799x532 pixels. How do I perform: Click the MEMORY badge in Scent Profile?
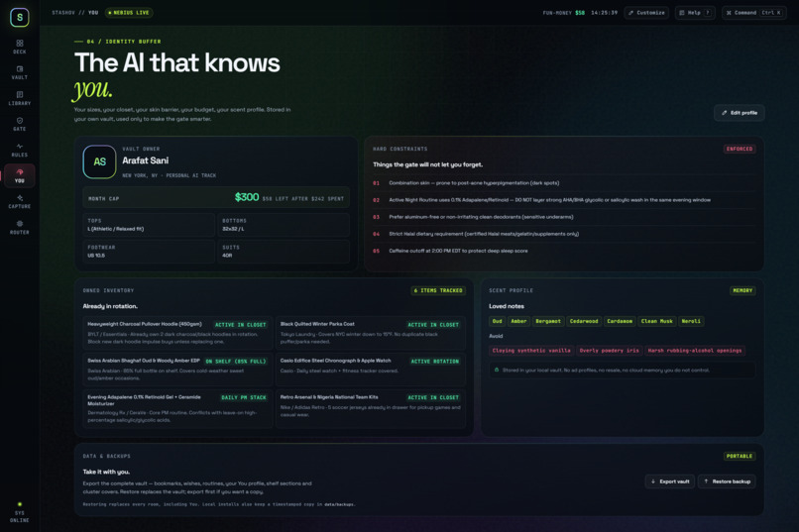(x=742, y=290)
